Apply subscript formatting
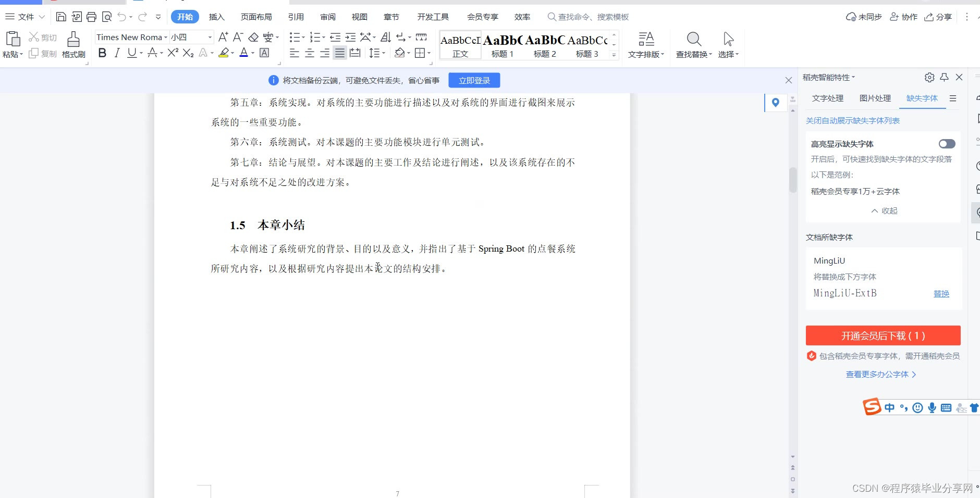The height and width of the screenshot is (498, 980). [188, 53]
